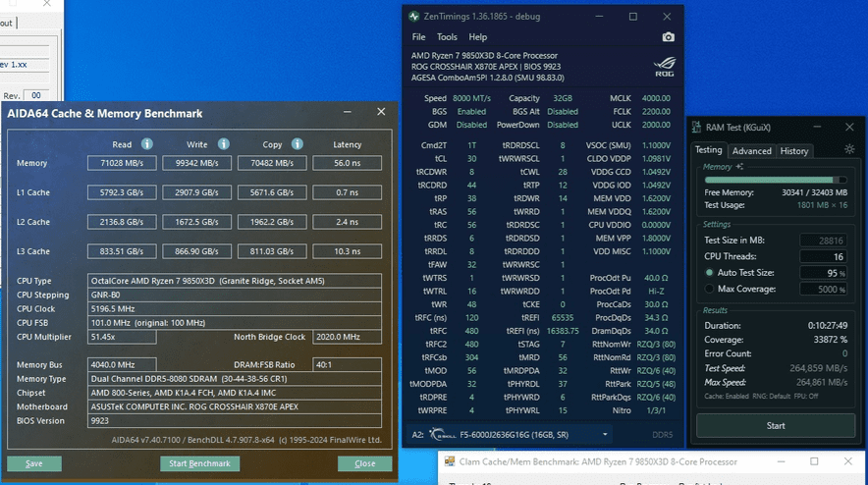Click the Rev. field showing 00
This screenshot has height=485, width=868.
coord(36,95)
